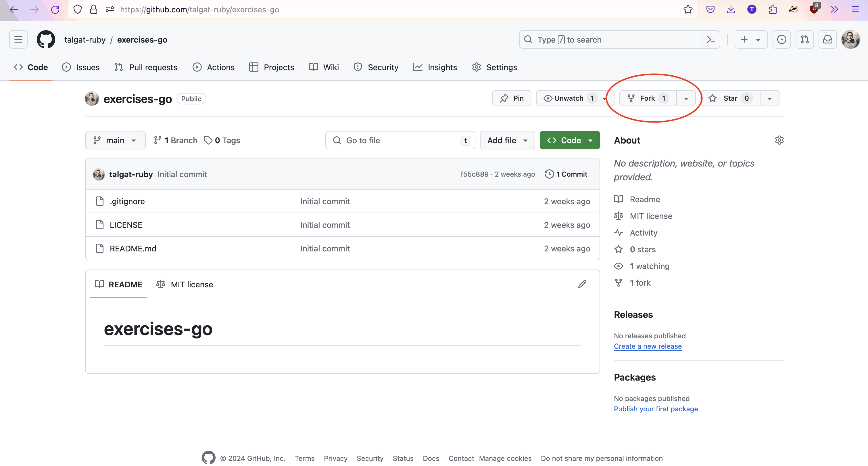This screenshot has width=868, height=466.
Task: Click Unwatch to toggle watching
Action: pos(569,98)
